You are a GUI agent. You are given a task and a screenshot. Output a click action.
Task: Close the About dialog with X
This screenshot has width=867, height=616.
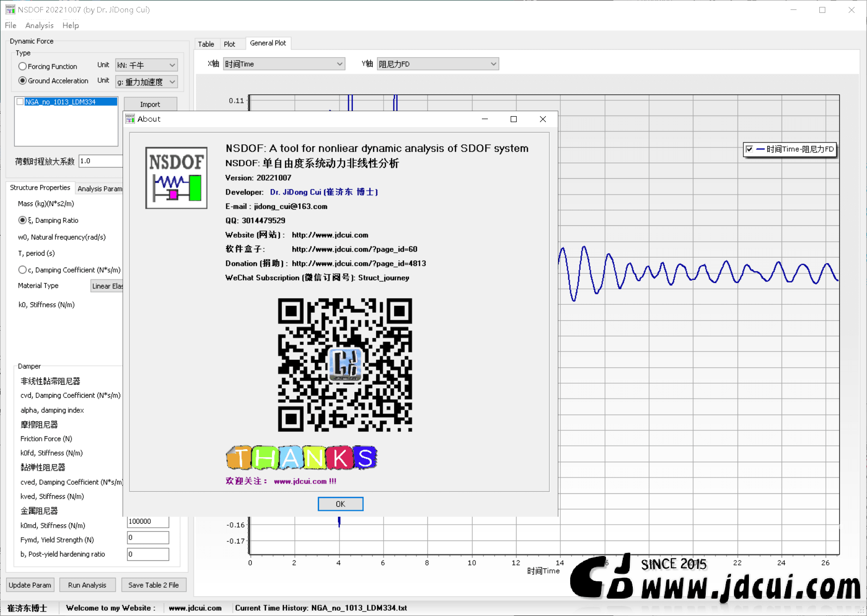coord(543,119)
